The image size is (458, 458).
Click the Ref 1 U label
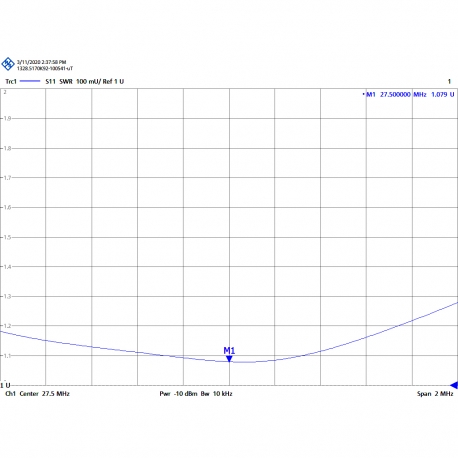[x=113, y=81]
